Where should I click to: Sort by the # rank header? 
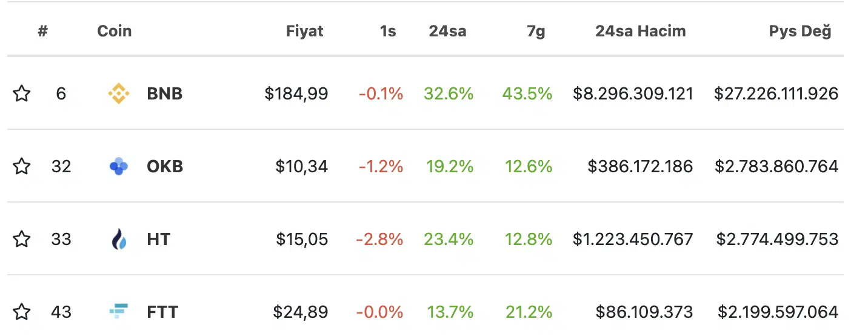tap(42, 31)
